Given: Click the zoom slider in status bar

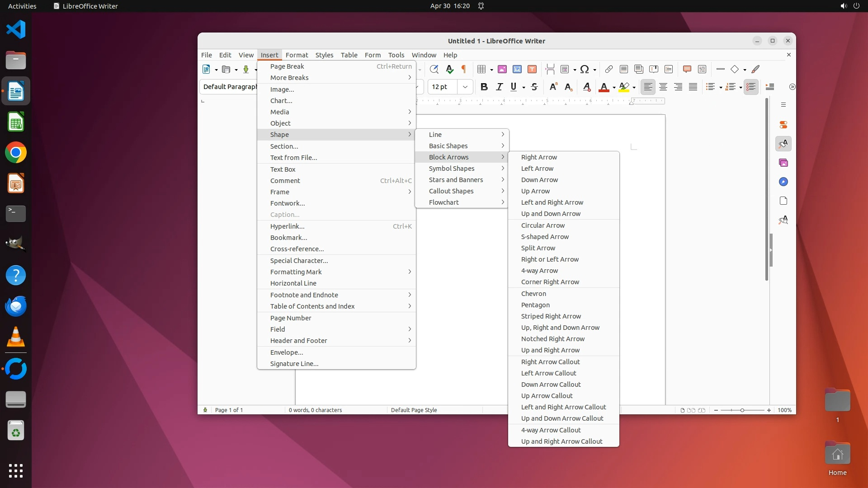Looking at the screenshot, I should tap(742, 410).
